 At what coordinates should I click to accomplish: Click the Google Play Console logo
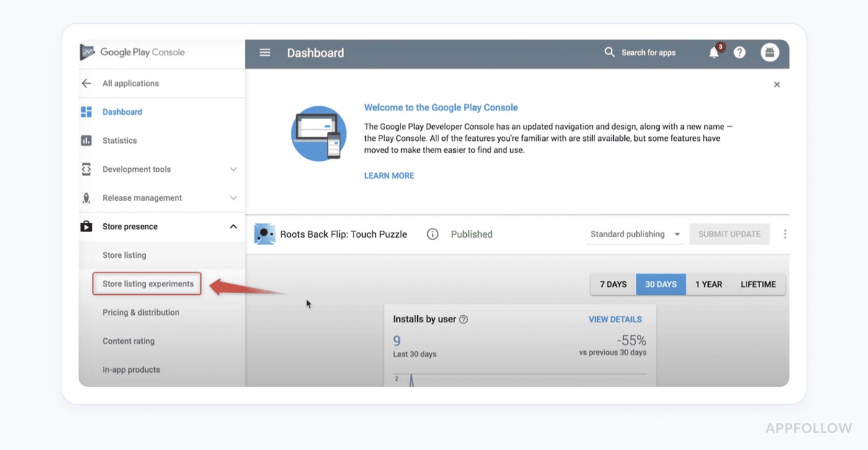(132, 52)
